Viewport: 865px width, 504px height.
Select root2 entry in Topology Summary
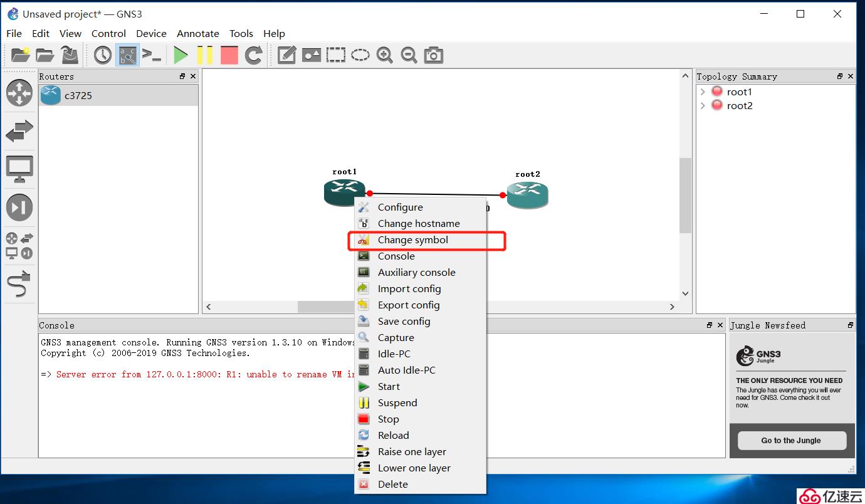pyautogui.click(x=740, y=105)
